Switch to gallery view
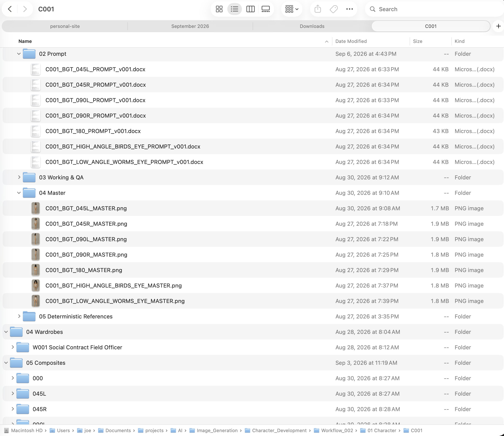Screen dimensions: 504x436 (x=266, y=9)
